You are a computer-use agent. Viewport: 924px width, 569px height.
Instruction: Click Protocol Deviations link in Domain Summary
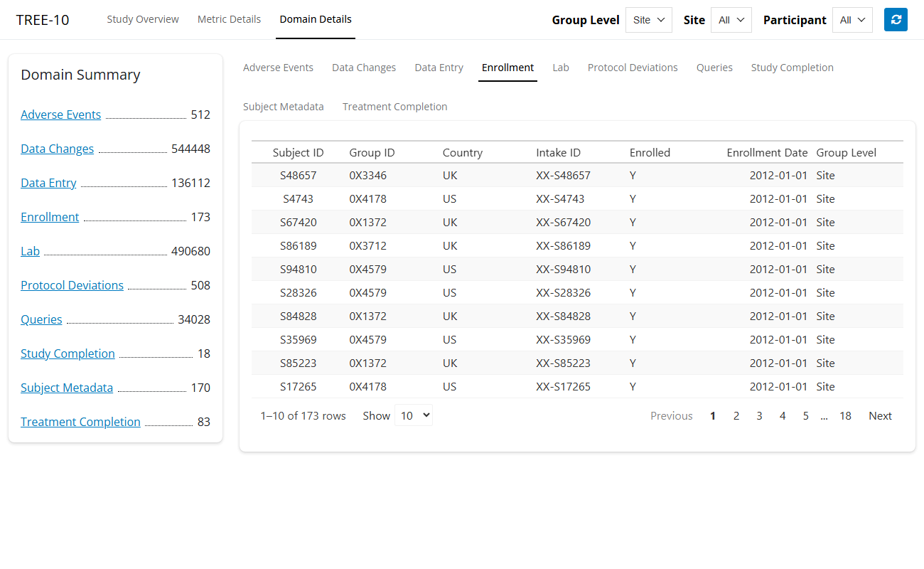tap(72, 285)
